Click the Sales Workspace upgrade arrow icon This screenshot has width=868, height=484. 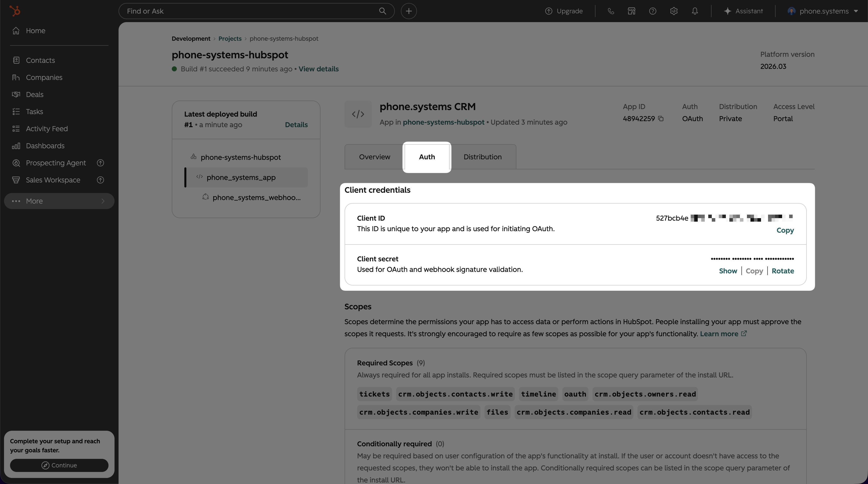(x=100, y=180)
